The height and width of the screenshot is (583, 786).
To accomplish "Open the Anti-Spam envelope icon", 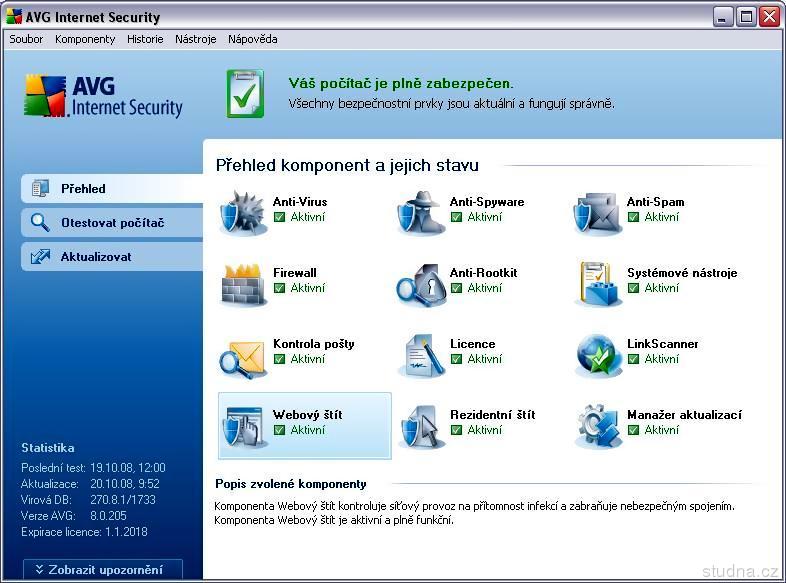I will tap(598, 214).
